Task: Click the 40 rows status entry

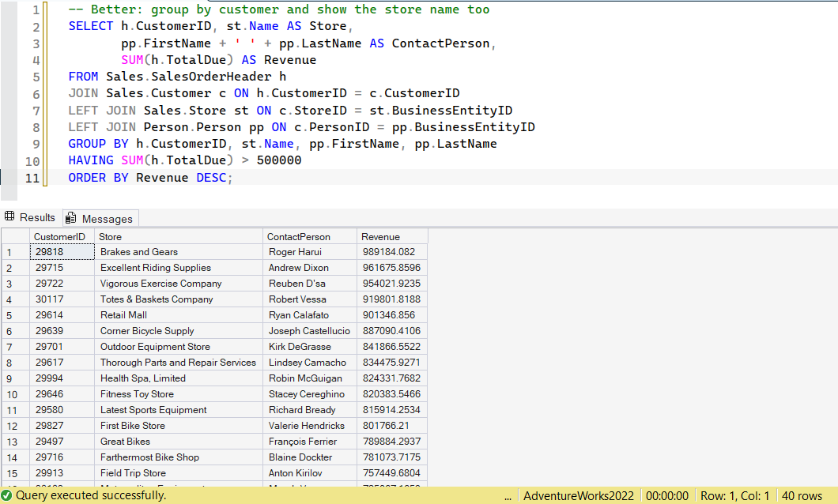Action: point(802,496)
